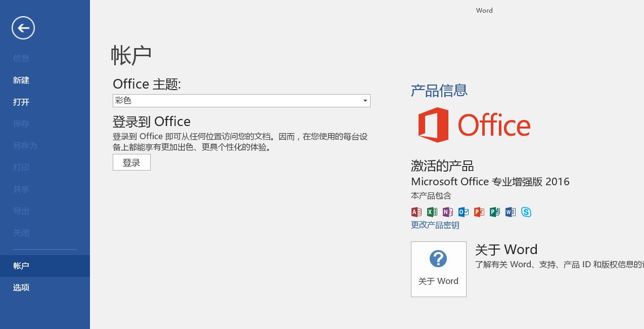Click the 产品信息 heading
This screenshot has width=644, height=329.
pos(439,91)
